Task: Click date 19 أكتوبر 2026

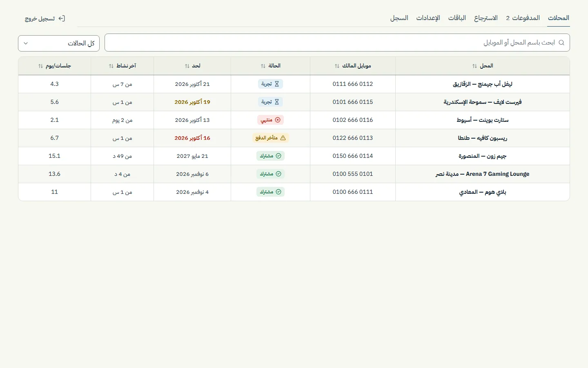Action: [x=192, y=102]
